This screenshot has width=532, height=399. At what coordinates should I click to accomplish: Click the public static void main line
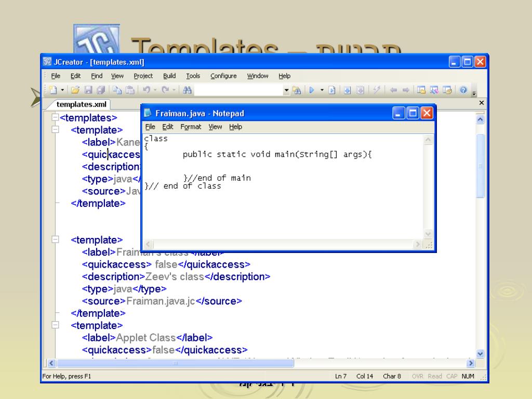point(277,154)
